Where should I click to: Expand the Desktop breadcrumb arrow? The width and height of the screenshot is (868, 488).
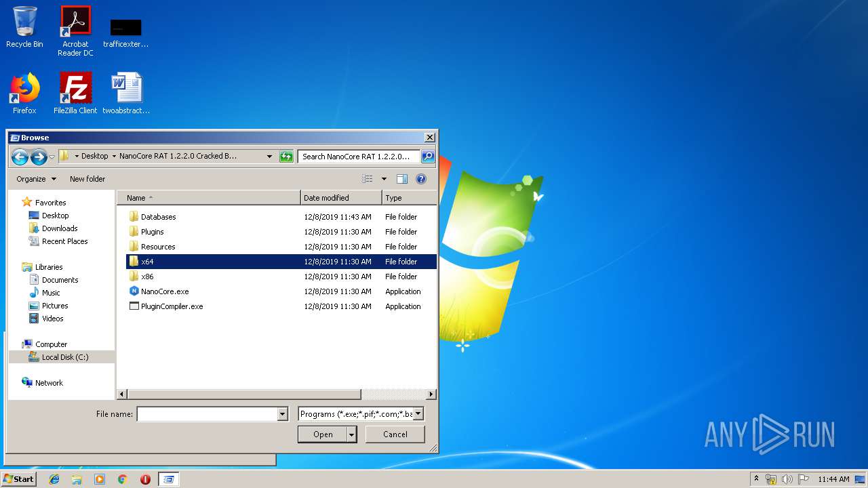(114, 156)
